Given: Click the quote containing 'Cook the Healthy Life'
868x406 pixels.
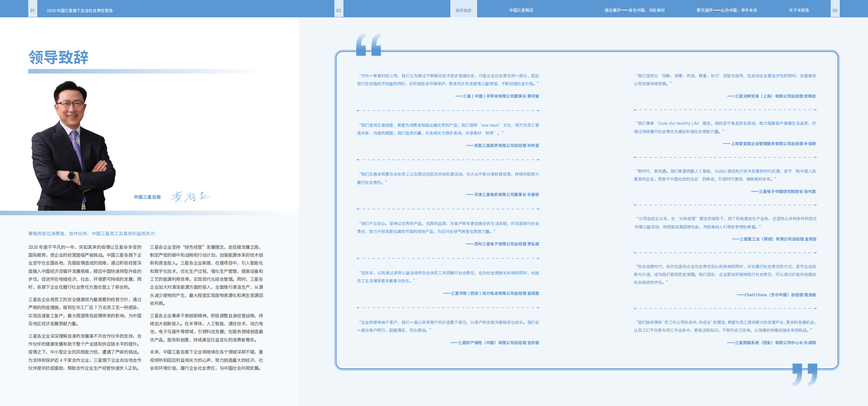Looking at the screenshot, I should pos(725,127).
